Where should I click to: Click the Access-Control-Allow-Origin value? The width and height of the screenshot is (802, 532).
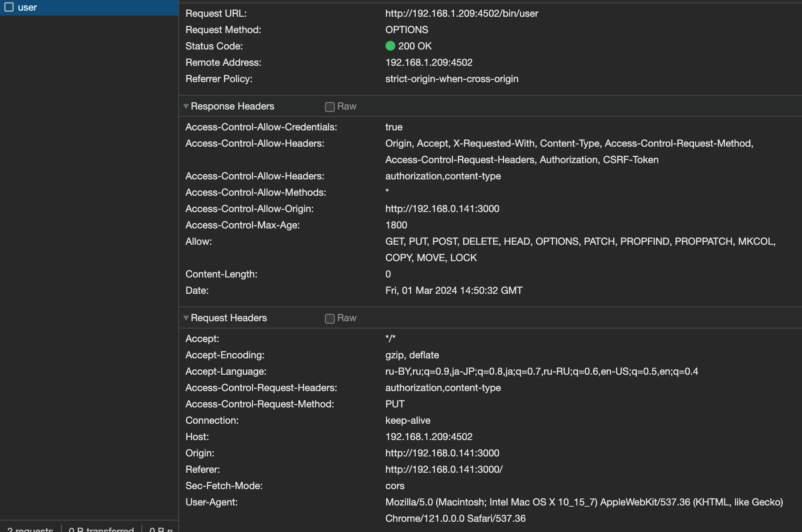click(x=442, y=209)
